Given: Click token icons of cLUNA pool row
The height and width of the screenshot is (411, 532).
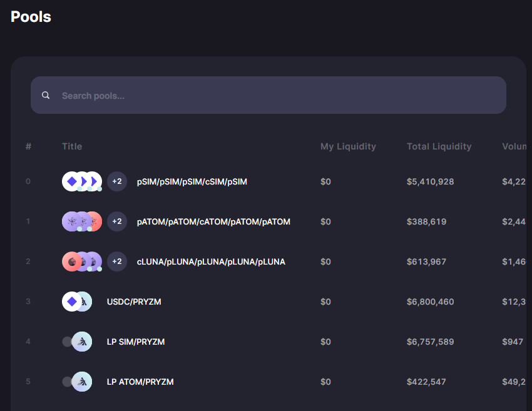Looking at the screenshot, I should [82, 261].
